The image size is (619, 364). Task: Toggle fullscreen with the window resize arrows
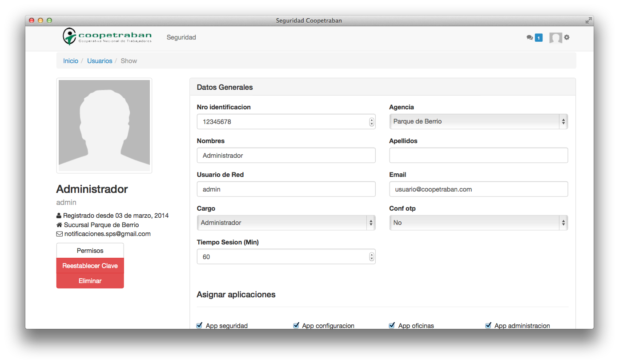[588, 20]
